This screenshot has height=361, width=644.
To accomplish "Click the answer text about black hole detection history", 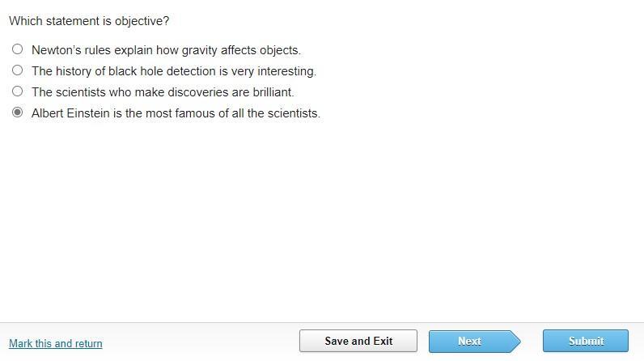I will pos(173,71).
